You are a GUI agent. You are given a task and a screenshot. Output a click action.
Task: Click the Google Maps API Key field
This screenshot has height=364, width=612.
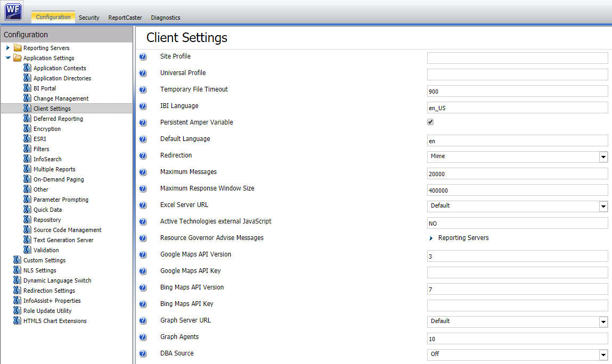pyautogui.click(x=517, y=272)
